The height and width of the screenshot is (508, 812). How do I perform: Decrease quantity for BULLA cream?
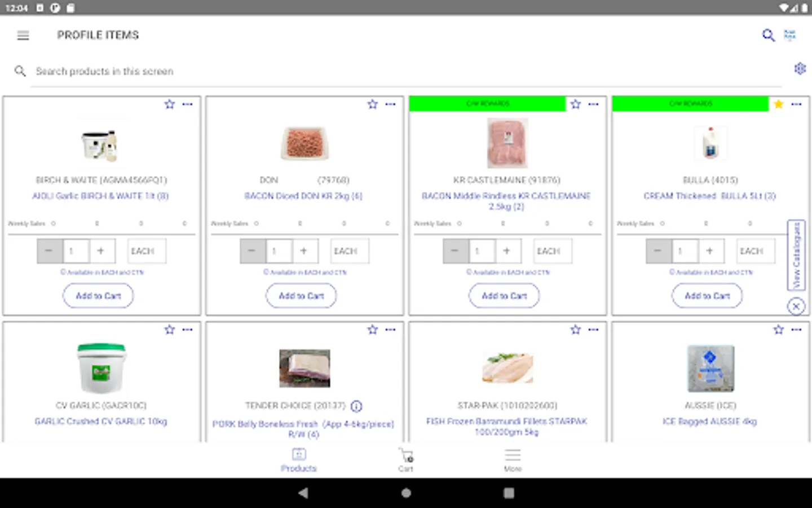(x=659, y=251)
